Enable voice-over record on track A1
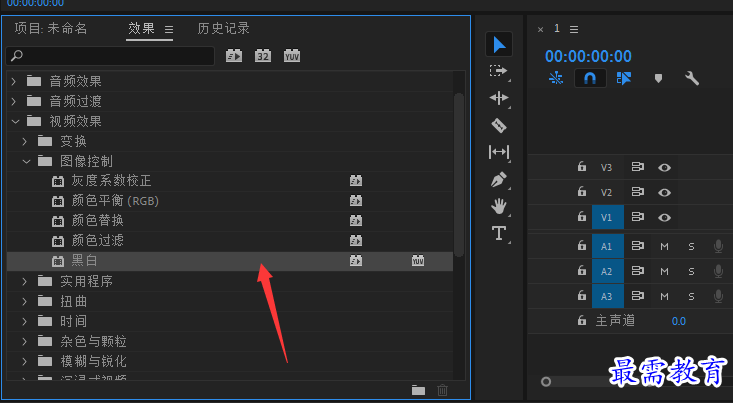The image size is (733, 403). click(x=719, y=246)
